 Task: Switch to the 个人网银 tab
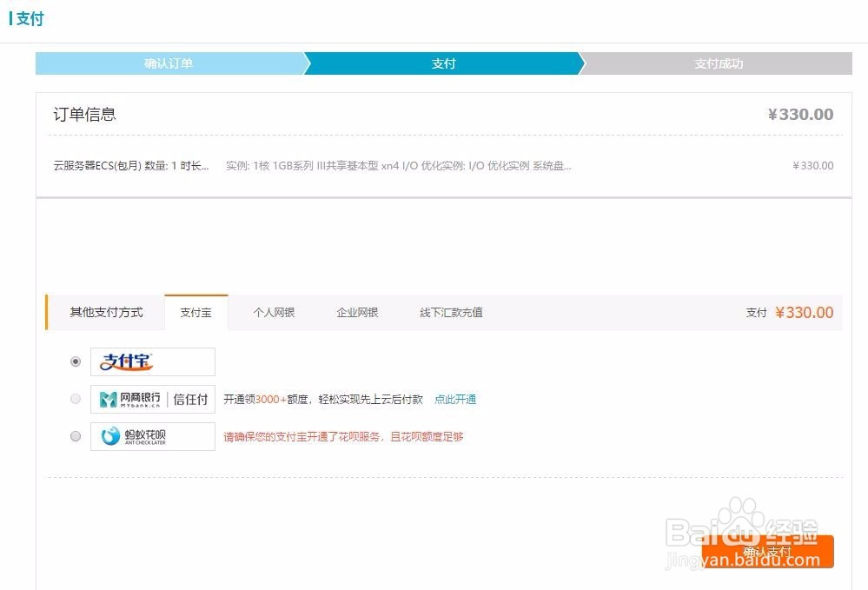tap(274, 313)
